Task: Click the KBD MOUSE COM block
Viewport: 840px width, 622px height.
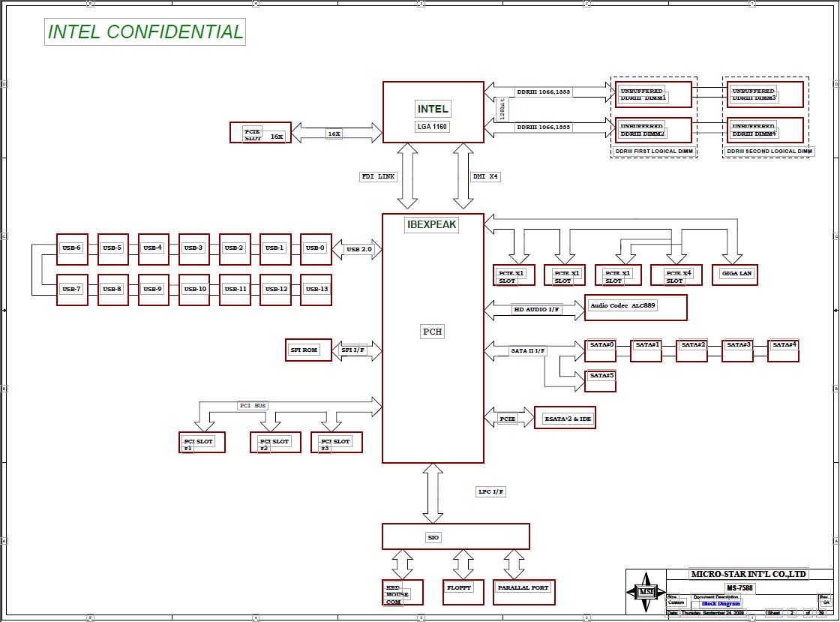Action: pyautogui.click(x=402, y=593)
